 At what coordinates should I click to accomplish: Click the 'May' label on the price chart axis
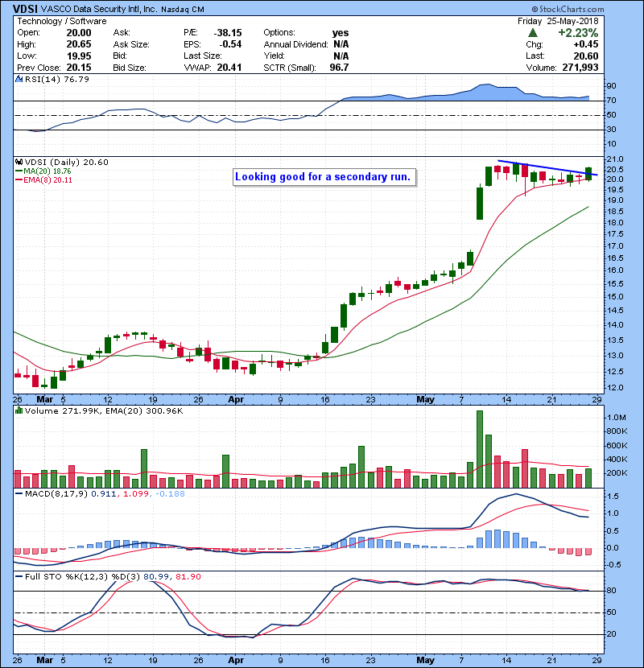tap(425, 399)
